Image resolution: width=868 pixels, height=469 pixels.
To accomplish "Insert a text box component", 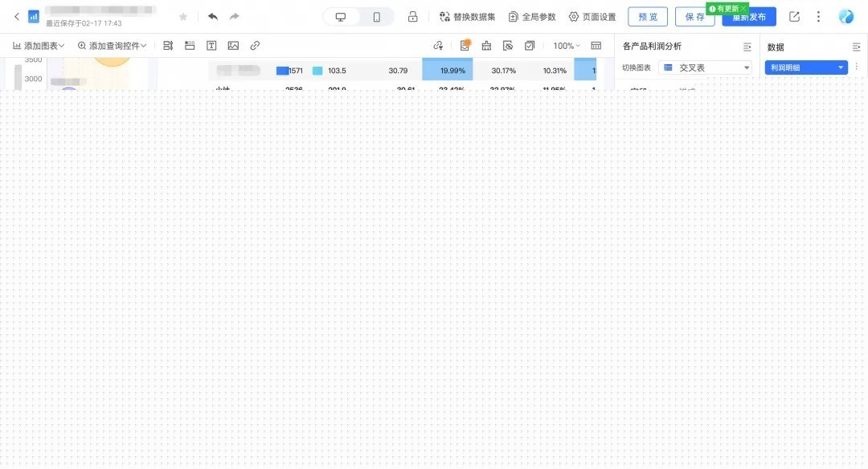I will pyautogui.click(x=211, y=46).
